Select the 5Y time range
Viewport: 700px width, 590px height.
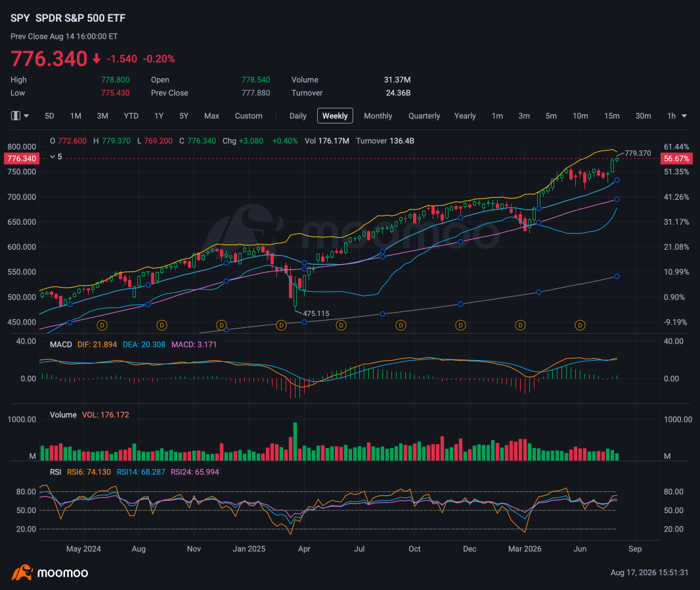(x=183, y=116)
